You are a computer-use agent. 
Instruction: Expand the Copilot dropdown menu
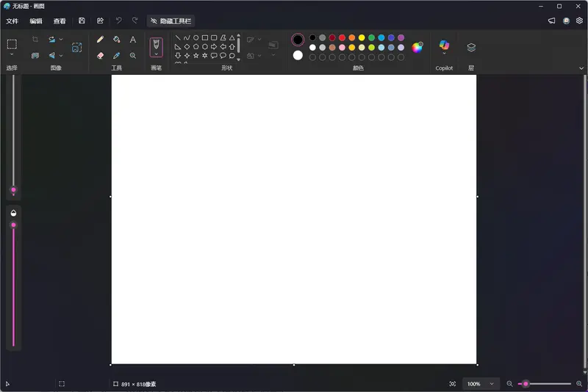[444, 54]
